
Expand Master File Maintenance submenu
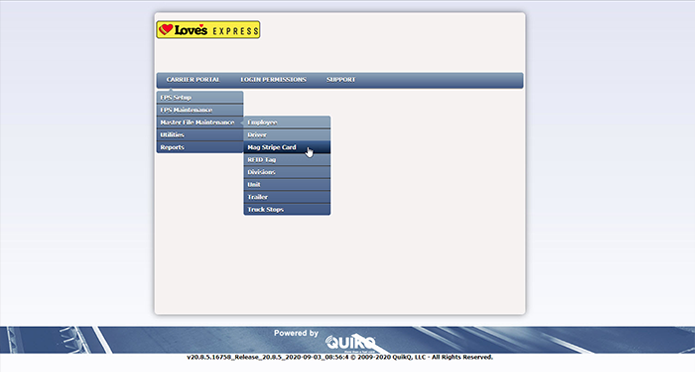[200, 122]
